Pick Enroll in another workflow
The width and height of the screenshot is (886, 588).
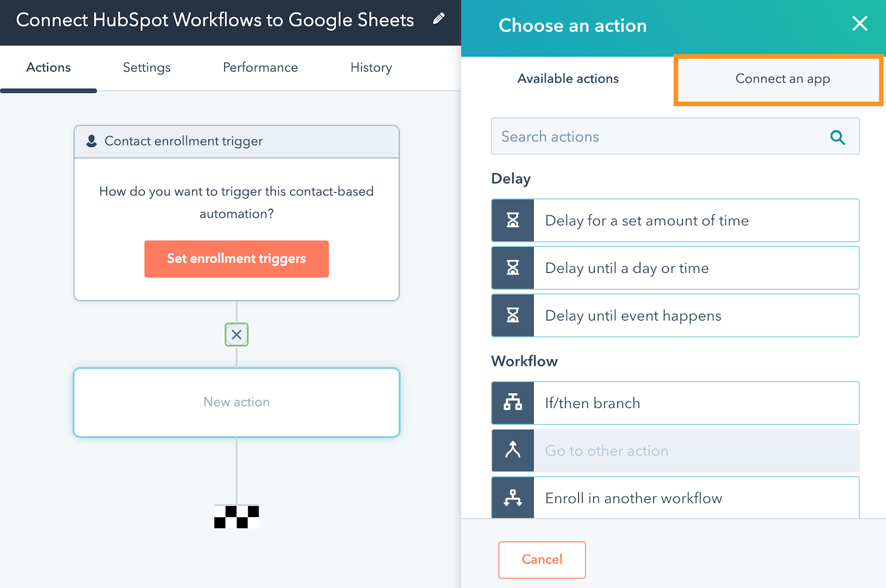(x=676, y=498)
